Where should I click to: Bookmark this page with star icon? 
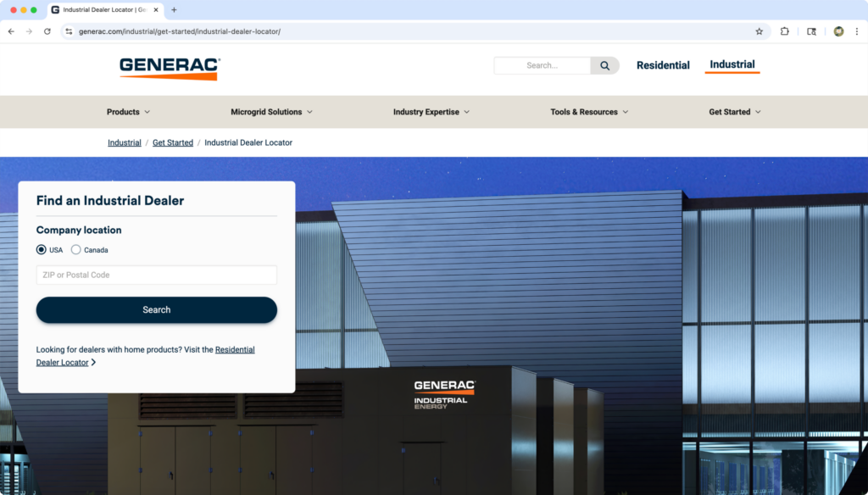(759, 31)
